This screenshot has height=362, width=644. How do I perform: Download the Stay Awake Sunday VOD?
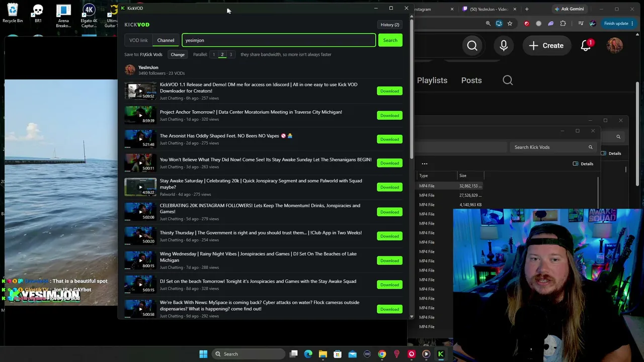pyautogui.click(x=389, y=163)
